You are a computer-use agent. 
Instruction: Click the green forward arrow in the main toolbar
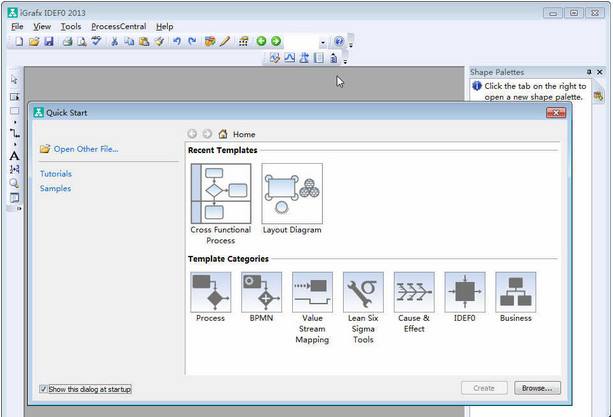point(276,41)
